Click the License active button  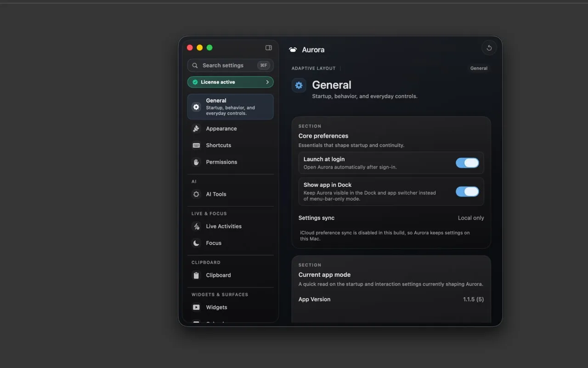[231, 82]
